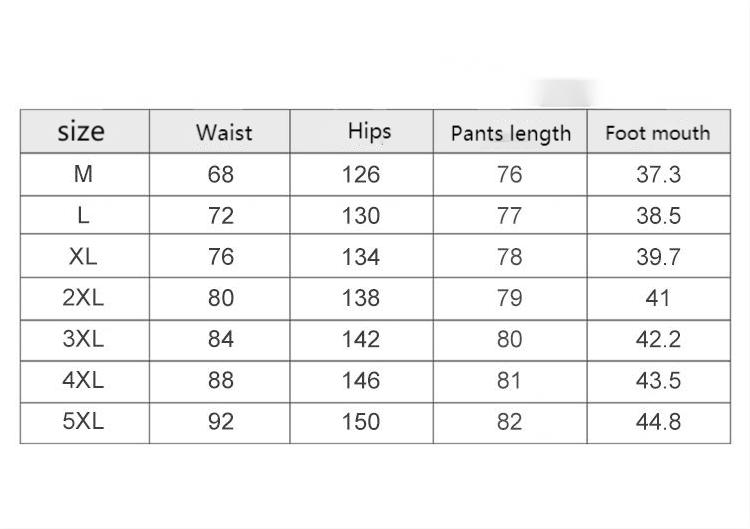Image resolution: width=750 pixels, height=529 pixels.
Task: Select the foot mouth value 44.8
Action: click(658, 421)
